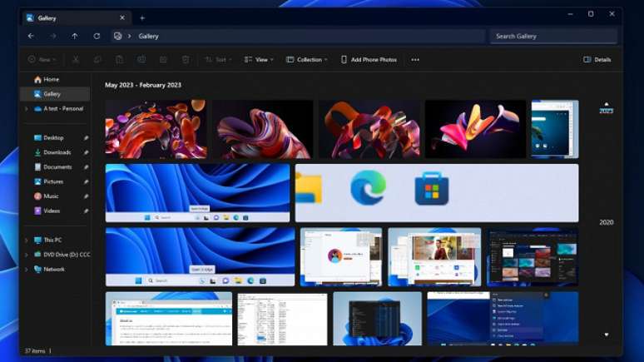Close the Gallery tab
Screen dimensions: 644x362
pos(122,17)
